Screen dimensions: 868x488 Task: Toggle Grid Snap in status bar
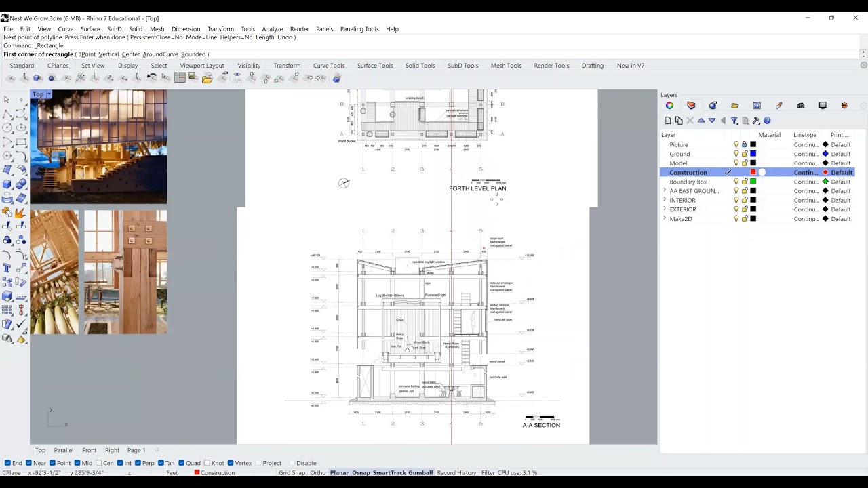pyautogui.click(x=292, y=472)
